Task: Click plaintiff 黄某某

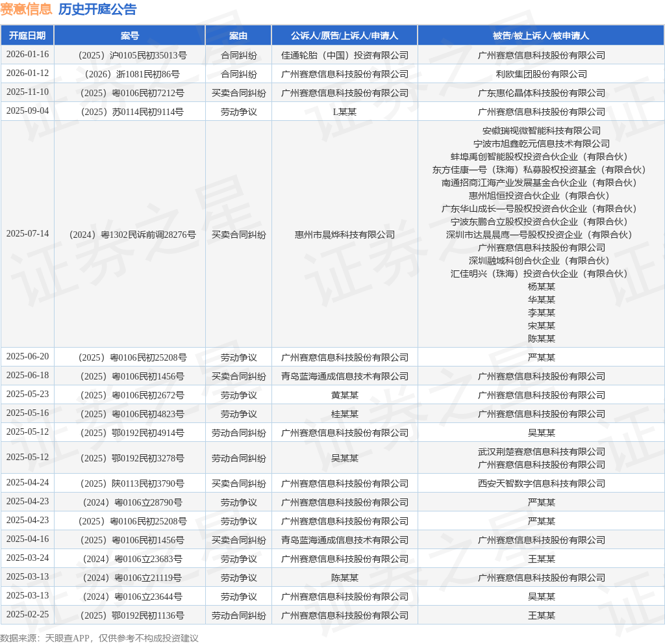Action: [x=345, y=395]
